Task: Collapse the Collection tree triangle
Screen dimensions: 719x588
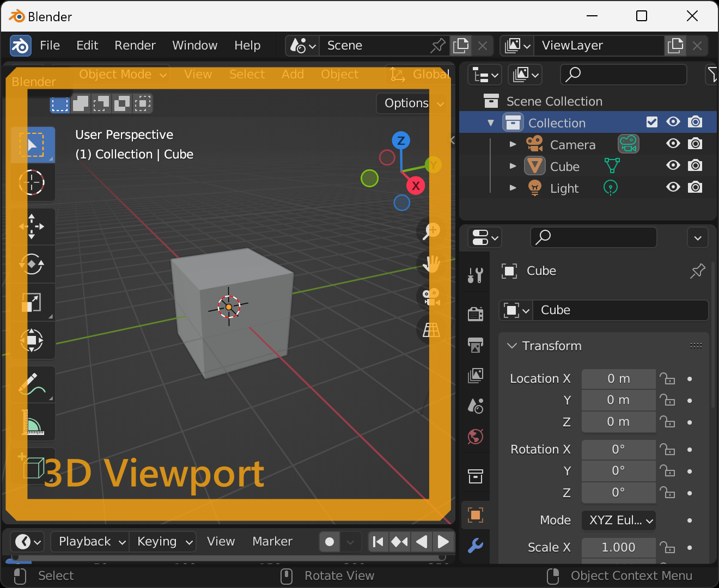Action: click(x=491, y=122)
